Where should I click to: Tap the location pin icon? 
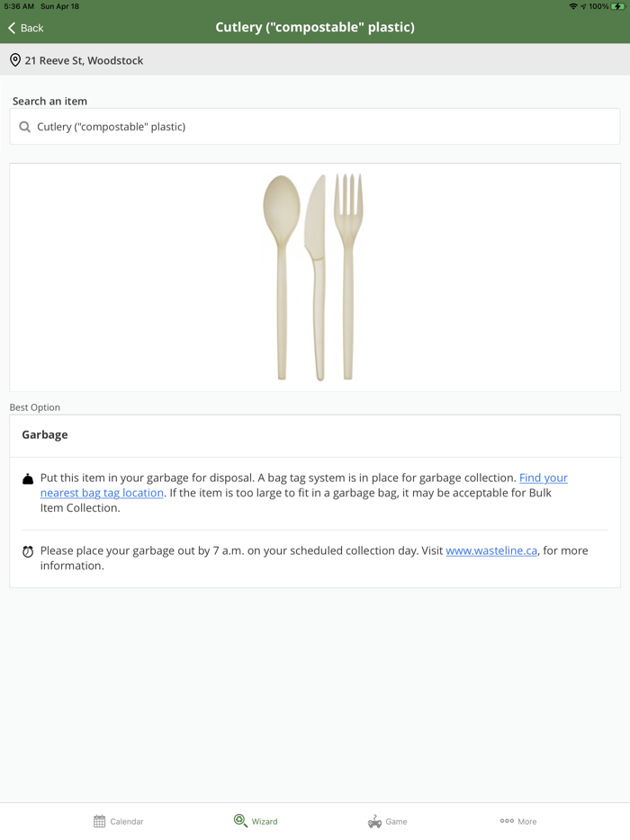point(15,60)
